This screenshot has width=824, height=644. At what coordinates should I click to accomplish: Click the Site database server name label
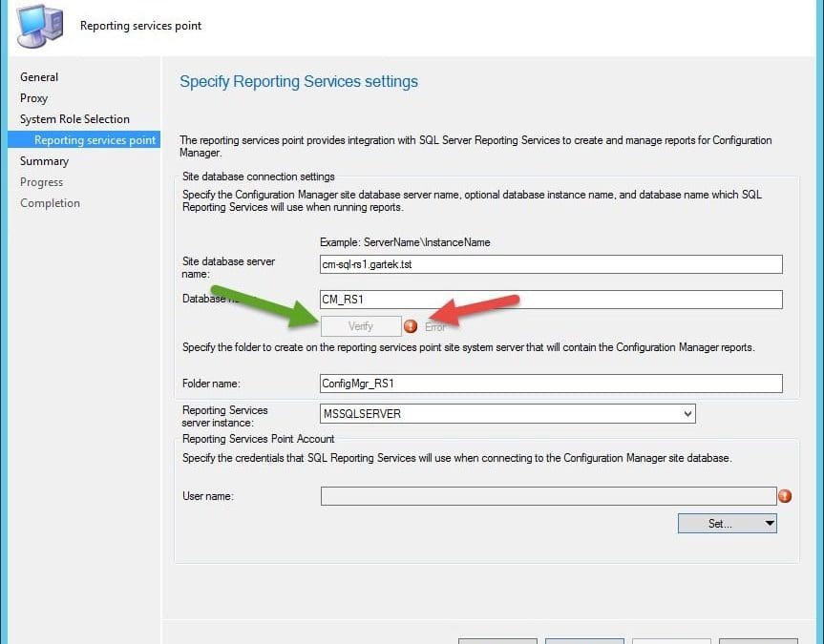coord(228,267)
